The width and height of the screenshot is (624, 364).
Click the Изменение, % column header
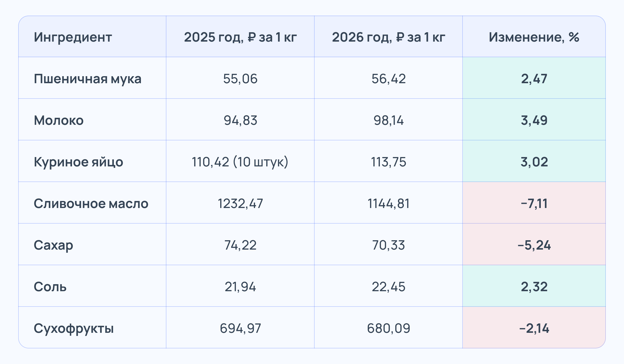[534, 37]
